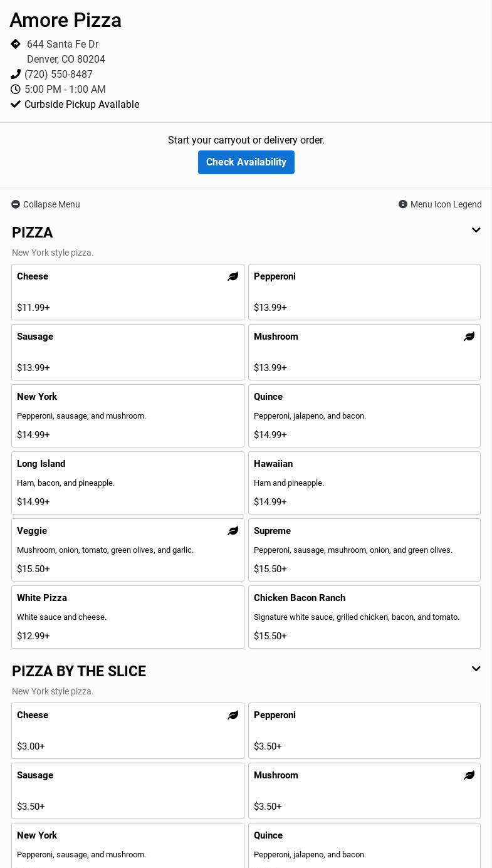Click the clock icon by opening hours
492x868 pixels.
16,89
